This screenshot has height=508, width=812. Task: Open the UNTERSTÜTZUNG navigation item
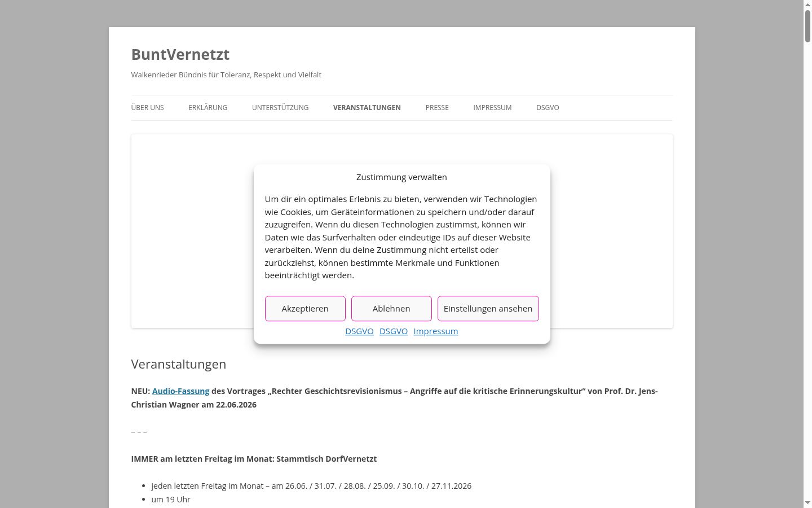point(280,108)
